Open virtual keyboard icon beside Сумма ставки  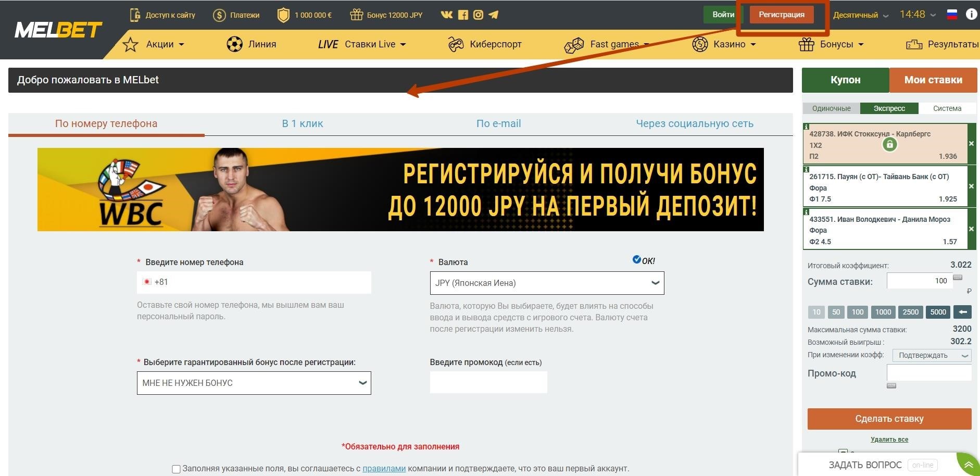click(x=958, y=278)
